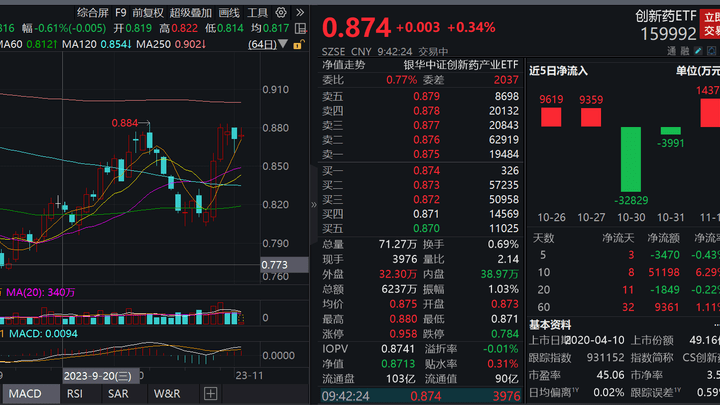Click 卖一 price 0.875
Image resolution: width=720 pixels, height=405 pixels.
(426, 154)
